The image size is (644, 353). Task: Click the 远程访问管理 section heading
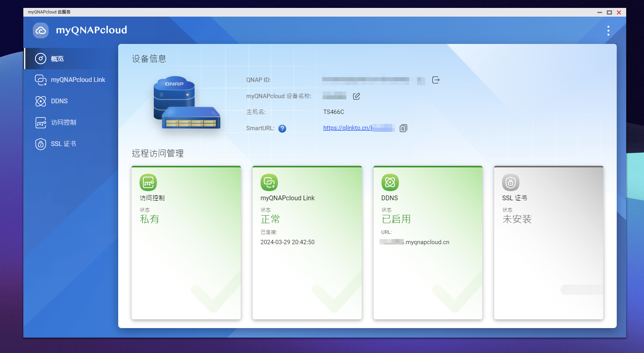[158, 154]
